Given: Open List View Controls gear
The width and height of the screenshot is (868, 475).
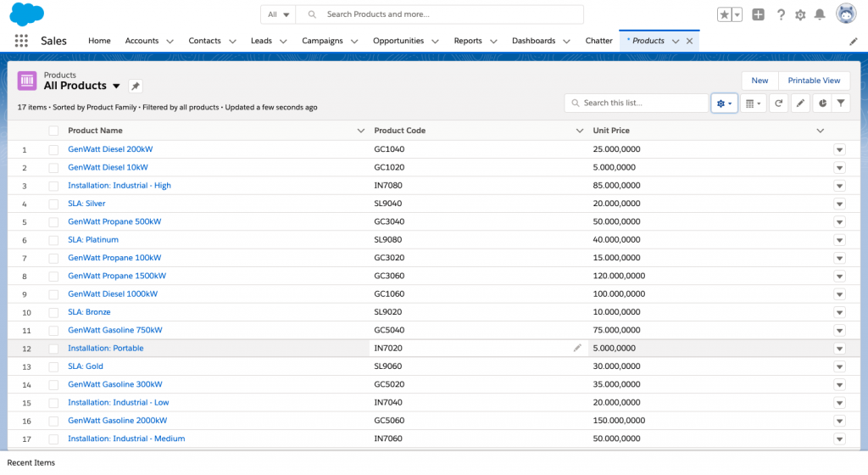Looking at the screenshot, I should (724, 103).
